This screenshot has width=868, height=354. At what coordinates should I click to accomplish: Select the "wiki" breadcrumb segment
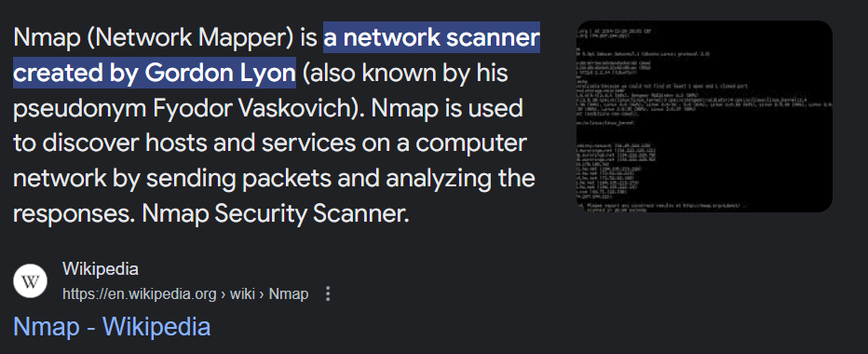[244, 293]
